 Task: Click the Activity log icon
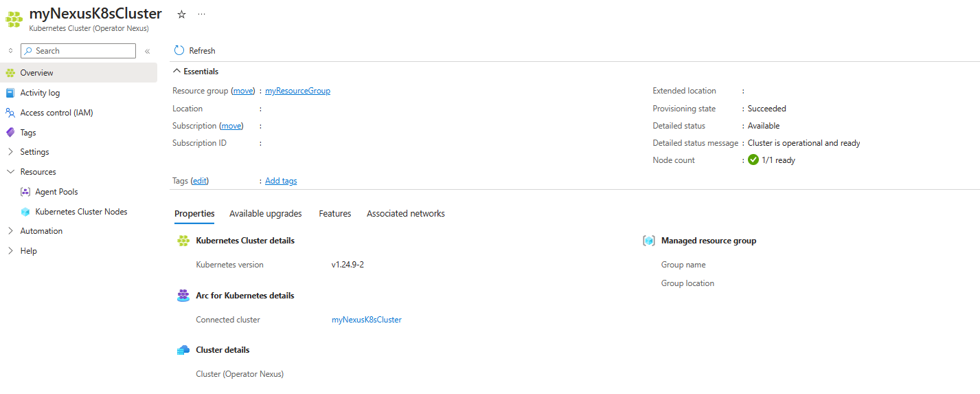point(10,93)
